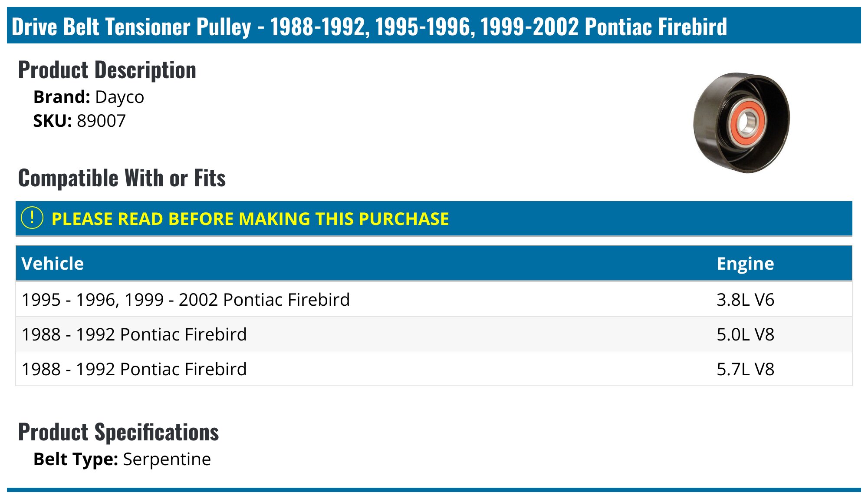
Task: Click the SKU number 89007
Action: click(x=101, y=121)
